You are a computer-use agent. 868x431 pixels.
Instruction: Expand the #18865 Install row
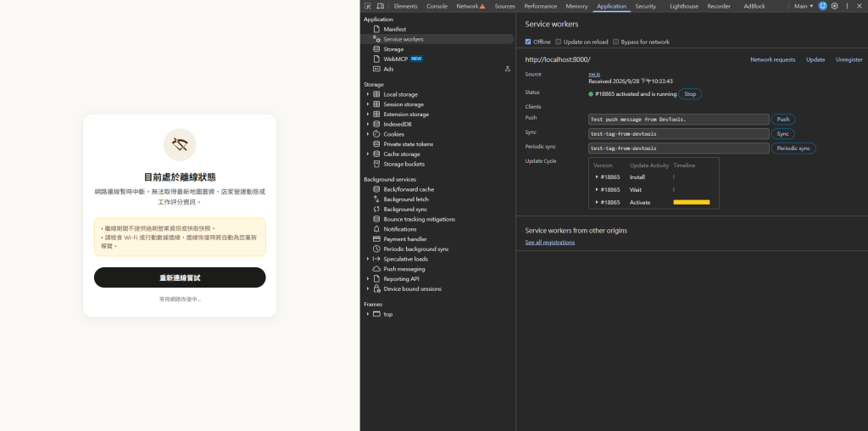click(597, 177)
